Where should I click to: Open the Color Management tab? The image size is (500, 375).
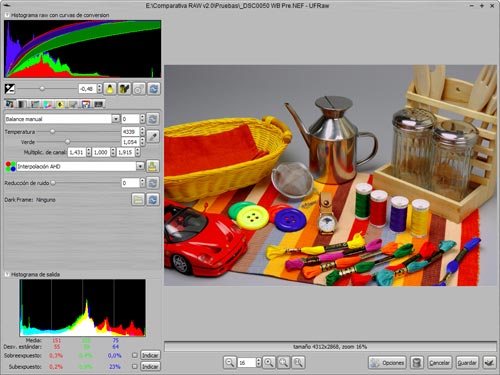click(47, 104)
